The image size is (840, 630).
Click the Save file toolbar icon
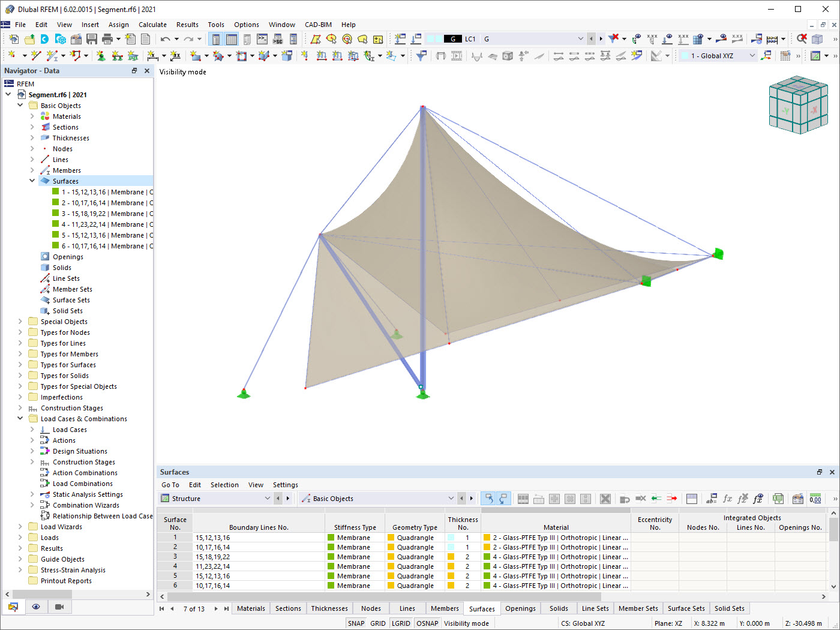pyautogui.click(x=92, y=39)
